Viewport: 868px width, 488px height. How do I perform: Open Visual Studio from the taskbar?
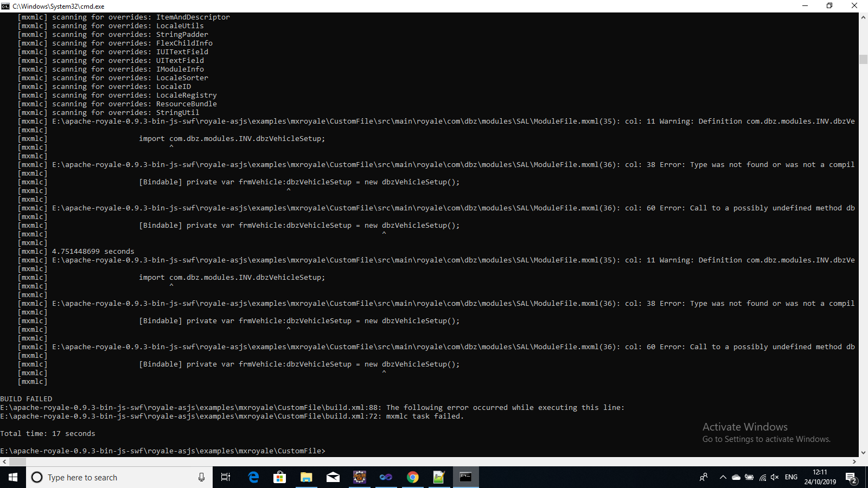pyautogui.click(x=386, y=477)
